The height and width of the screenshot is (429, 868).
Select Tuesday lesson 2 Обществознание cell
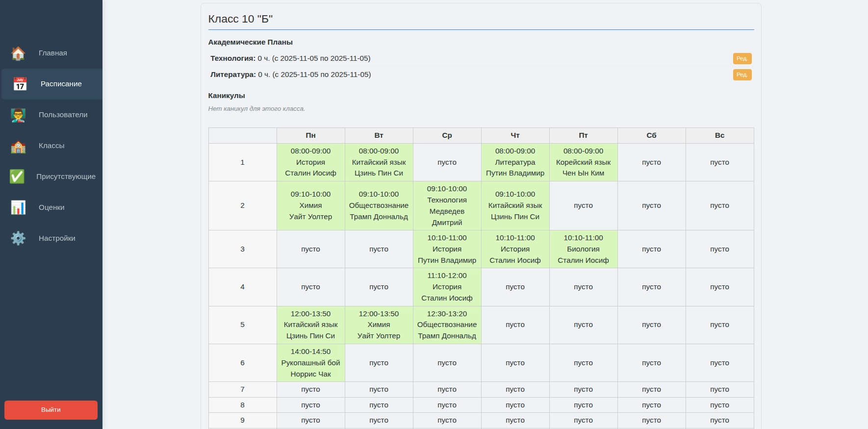pos(379,205)
